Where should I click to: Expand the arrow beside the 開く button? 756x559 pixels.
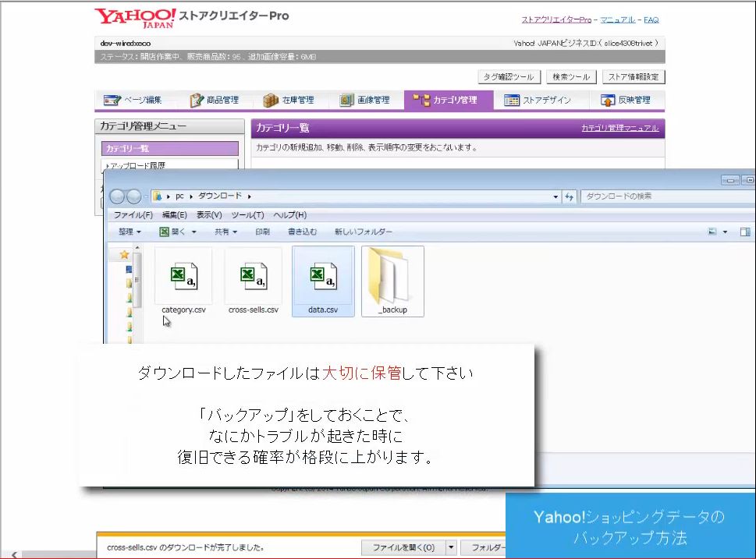coord(193,232)
